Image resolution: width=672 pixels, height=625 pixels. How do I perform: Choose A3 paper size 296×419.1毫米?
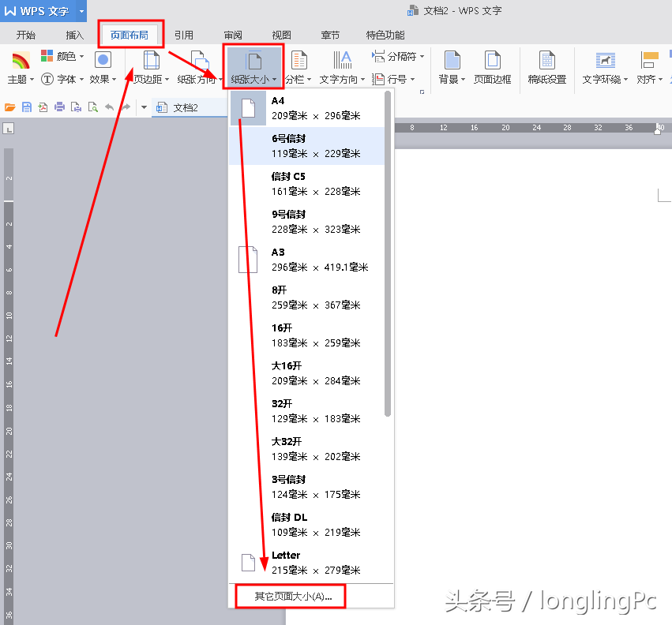[x=307, y=260]
